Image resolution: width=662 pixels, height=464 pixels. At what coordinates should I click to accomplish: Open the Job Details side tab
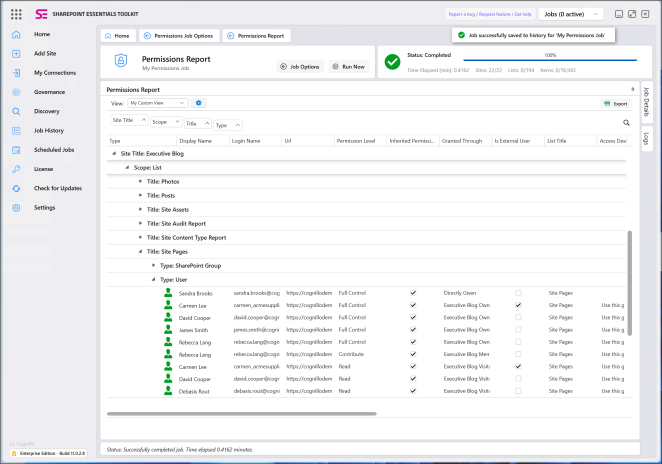(646, 102)
